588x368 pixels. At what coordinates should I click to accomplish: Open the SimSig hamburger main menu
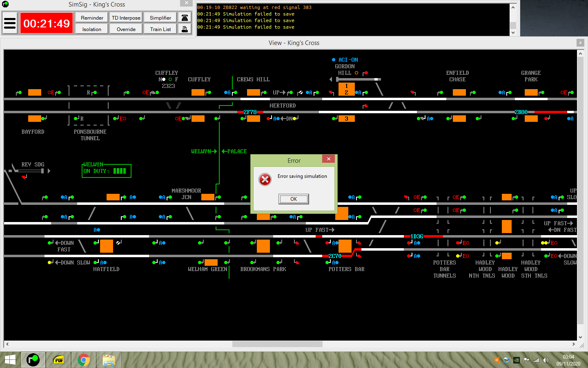(x=10, y=23)
